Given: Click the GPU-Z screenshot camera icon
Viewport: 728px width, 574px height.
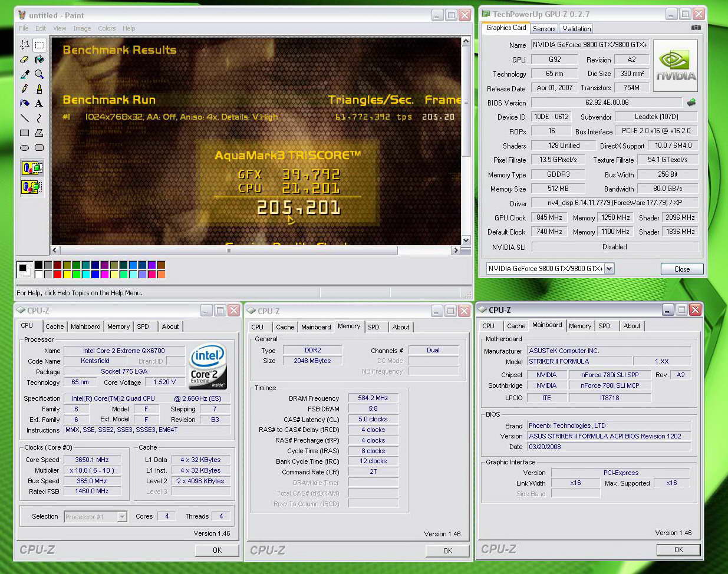Looking at the screenshot, I should [x=696, y=28].
